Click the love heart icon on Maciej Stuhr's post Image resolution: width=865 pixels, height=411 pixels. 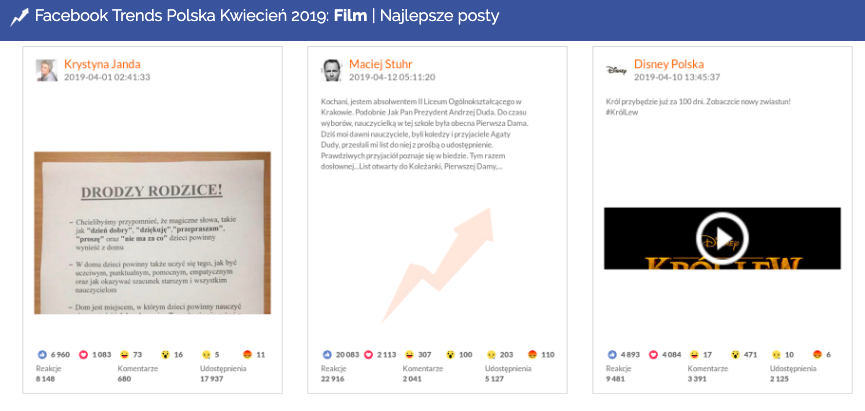pos(368,354)
